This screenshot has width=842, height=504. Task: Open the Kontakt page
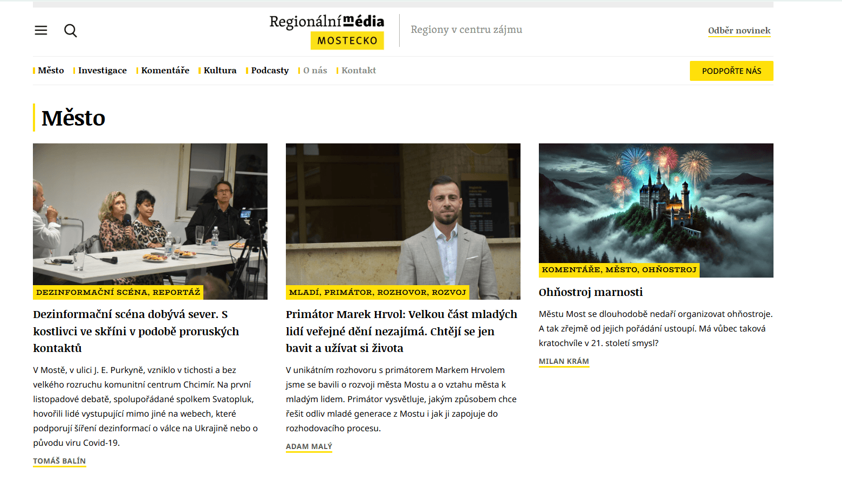click(359, 71)
